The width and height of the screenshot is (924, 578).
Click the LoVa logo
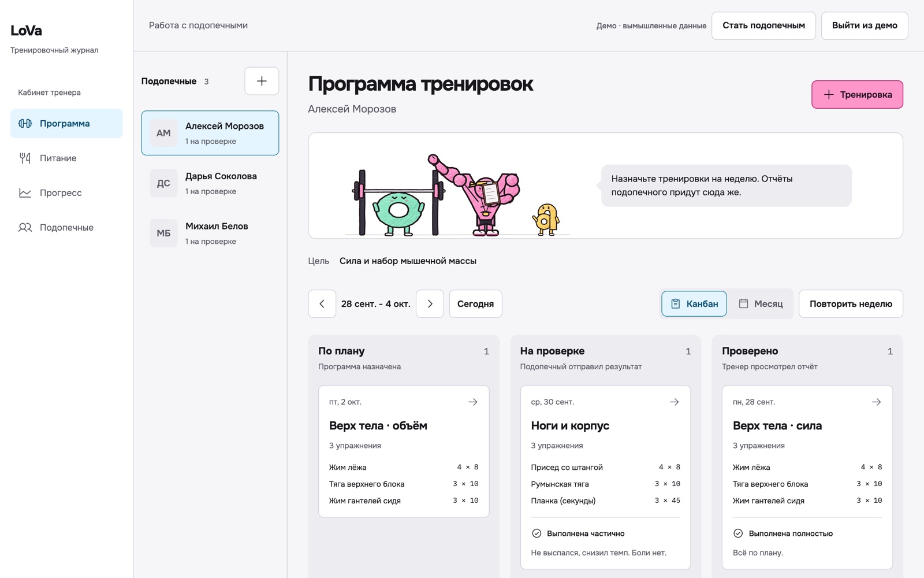click(x=26, y=31)
